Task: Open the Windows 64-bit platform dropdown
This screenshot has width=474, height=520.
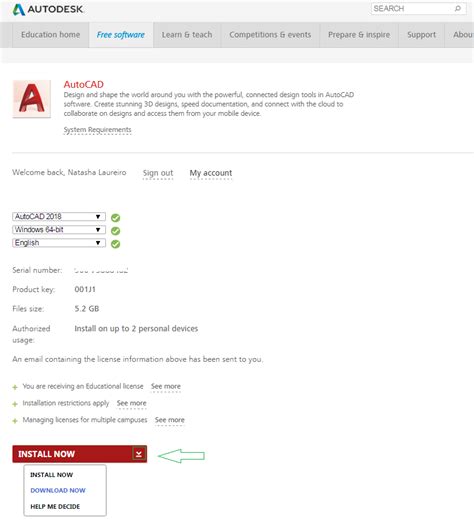Action: coord(59,230)
